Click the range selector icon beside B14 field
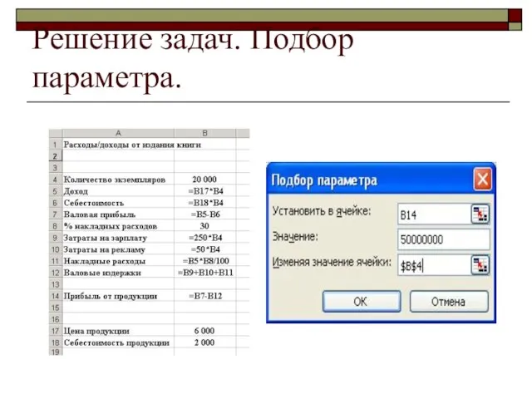532x399 pixels. [x=480, y=214]
